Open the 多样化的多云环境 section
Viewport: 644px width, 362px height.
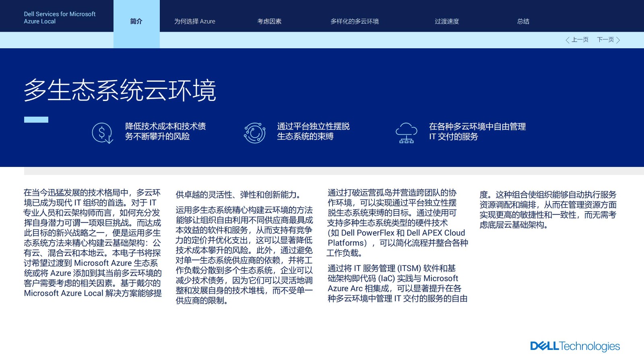click(355, 21)
